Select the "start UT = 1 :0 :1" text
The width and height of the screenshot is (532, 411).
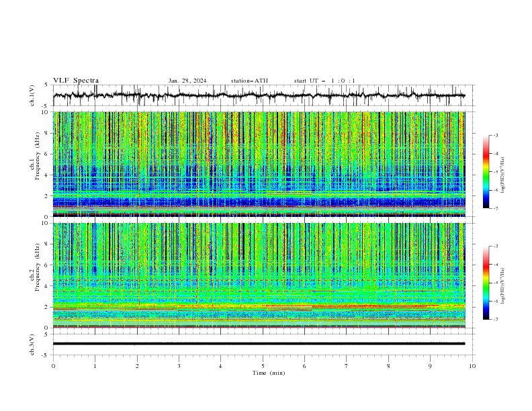point(324,81)
